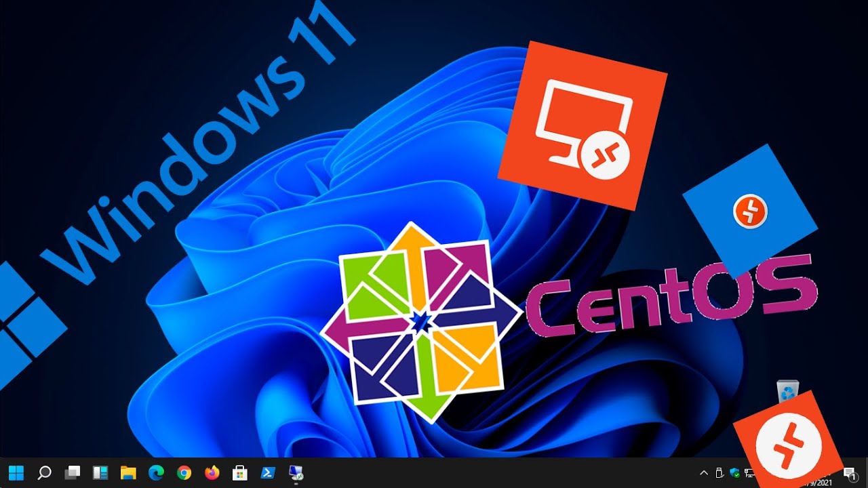
Task: Open Windows Security tray icon
Action: [x=734, y=472]
